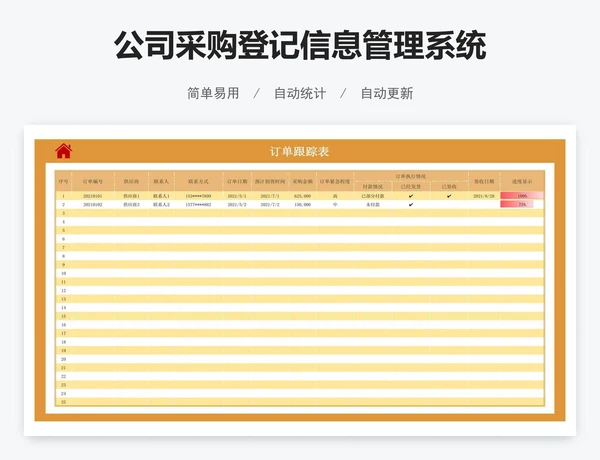Click the 75% progress bar
Viewport: 600px width, 460px height.
point(517,204)
